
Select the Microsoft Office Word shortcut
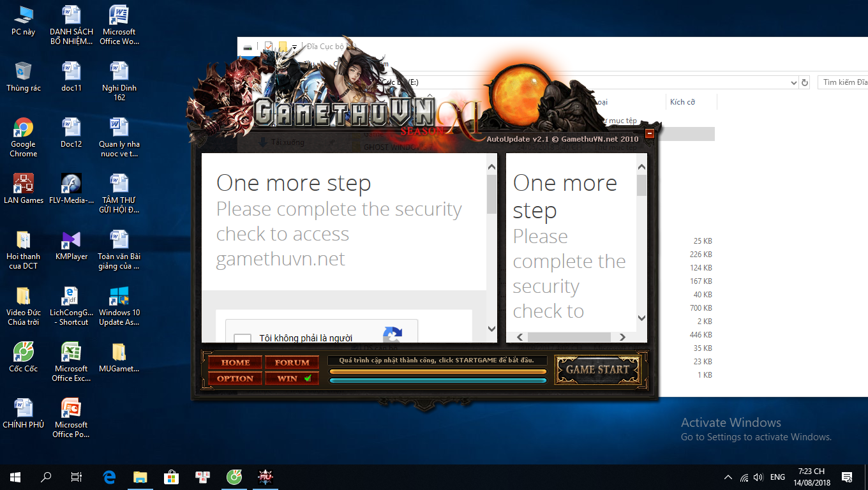119,25
